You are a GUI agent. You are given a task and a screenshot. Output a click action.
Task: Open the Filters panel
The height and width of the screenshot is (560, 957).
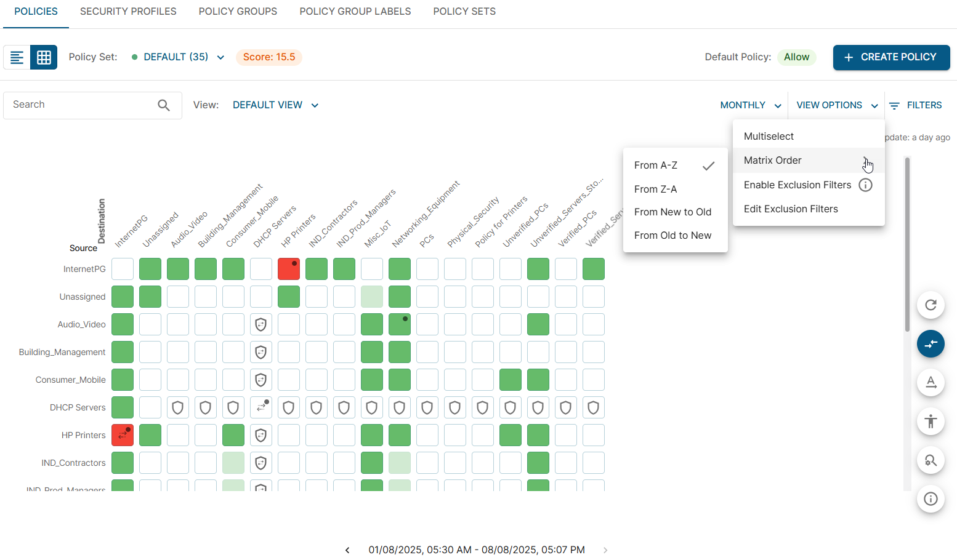tap(916, 105)
